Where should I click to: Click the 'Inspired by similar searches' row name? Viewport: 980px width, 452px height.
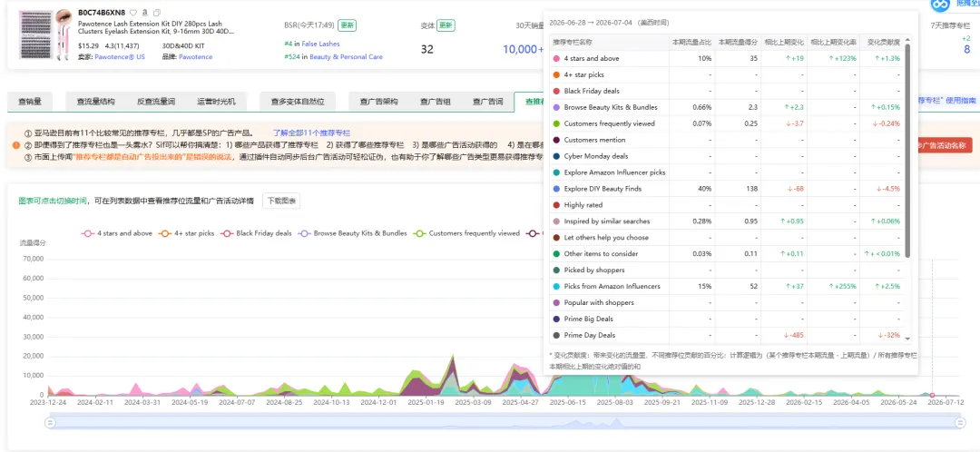(607, 221)
